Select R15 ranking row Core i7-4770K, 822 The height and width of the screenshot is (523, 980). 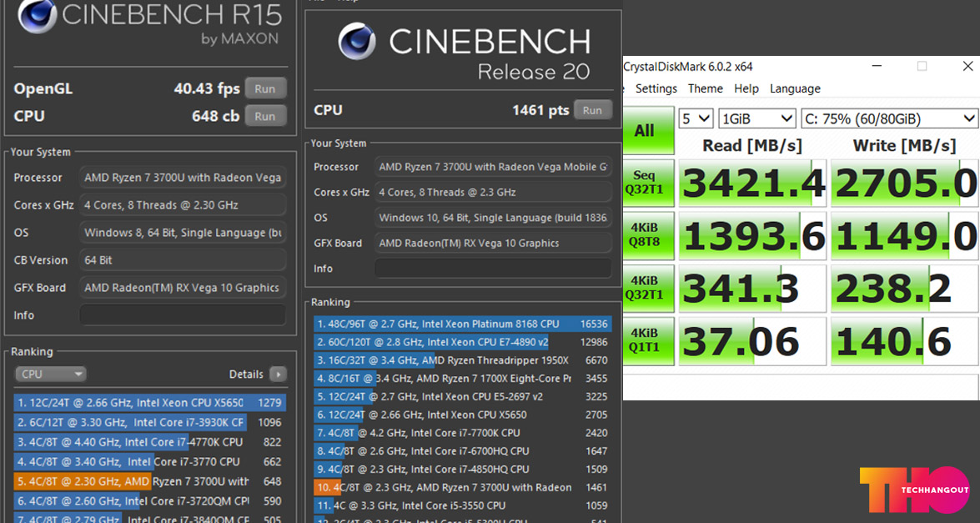point(150,442)
